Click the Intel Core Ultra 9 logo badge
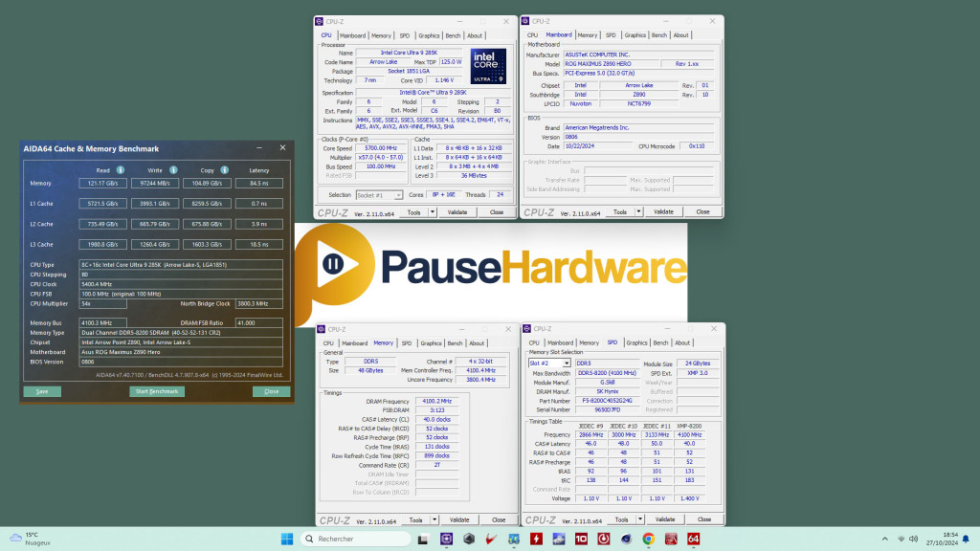The image size is (980, 551). pos(488,66)
